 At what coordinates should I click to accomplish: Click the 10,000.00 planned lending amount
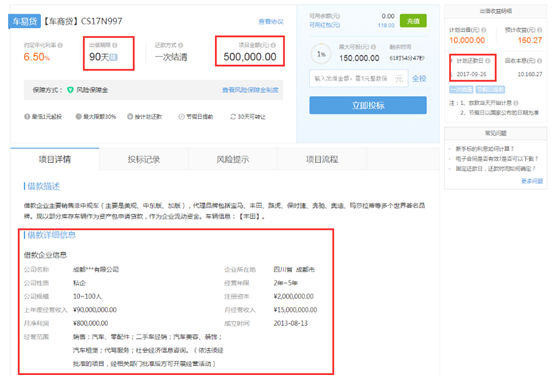pyautogui.click(x=467, y=40)
